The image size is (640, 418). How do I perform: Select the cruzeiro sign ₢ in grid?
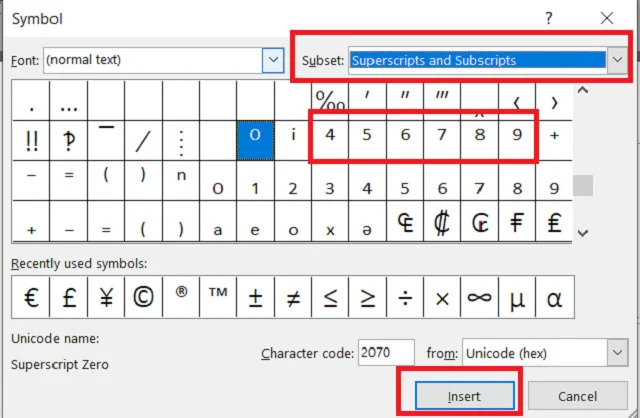(480, 221)
